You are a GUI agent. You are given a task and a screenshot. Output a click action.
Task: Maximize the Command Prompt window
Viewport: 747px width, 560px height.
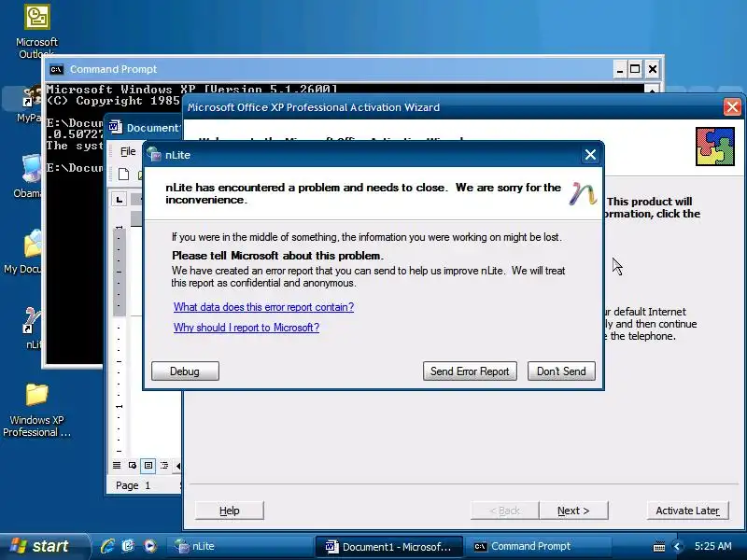(x=635, y=69)
